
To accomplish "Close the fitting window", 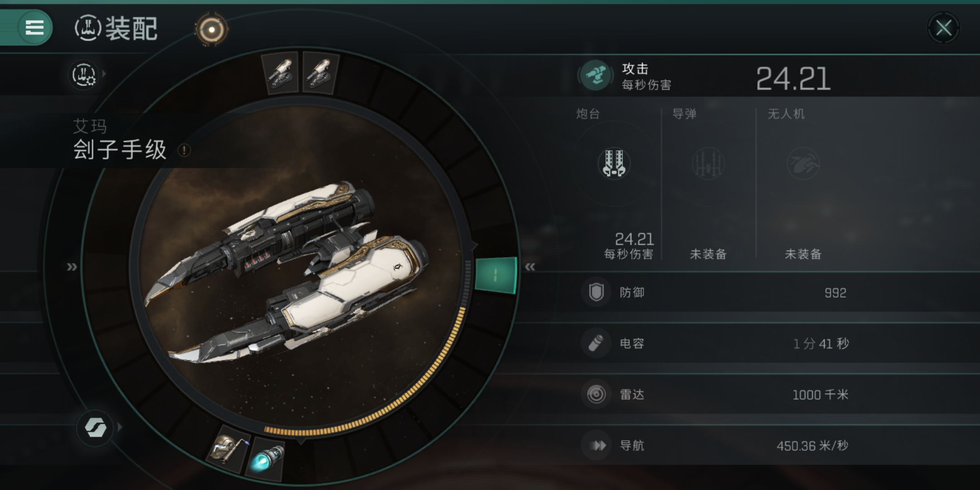I will [x=944, y=29].
